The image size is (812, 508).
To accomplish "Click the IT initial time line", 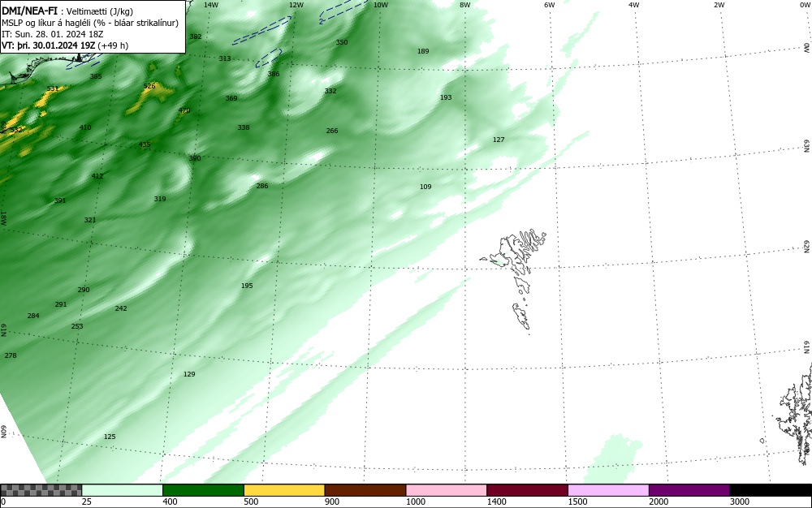I will 52,34.
